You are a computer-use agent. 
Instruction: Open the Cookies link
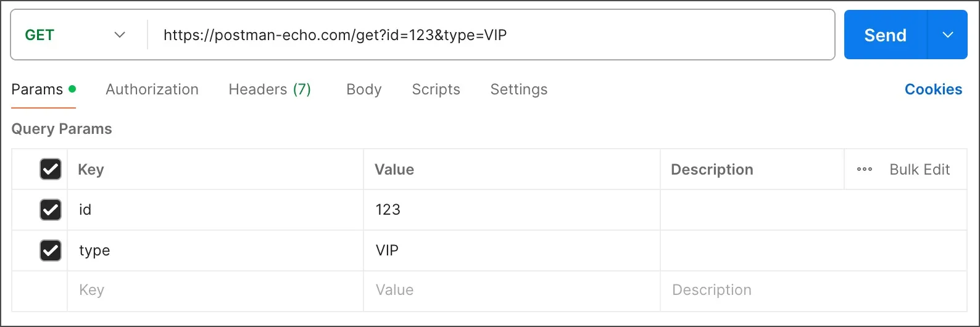click(933, 89)
